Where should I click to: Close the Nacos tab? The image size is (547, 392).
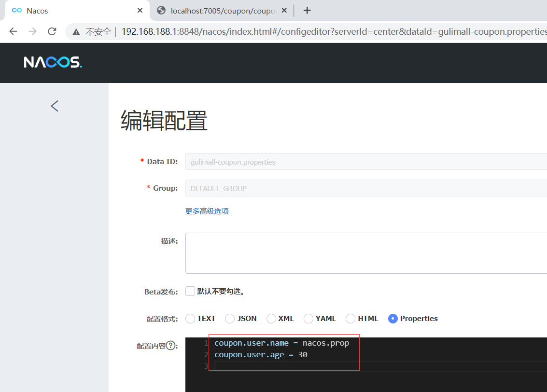(140, 11)
